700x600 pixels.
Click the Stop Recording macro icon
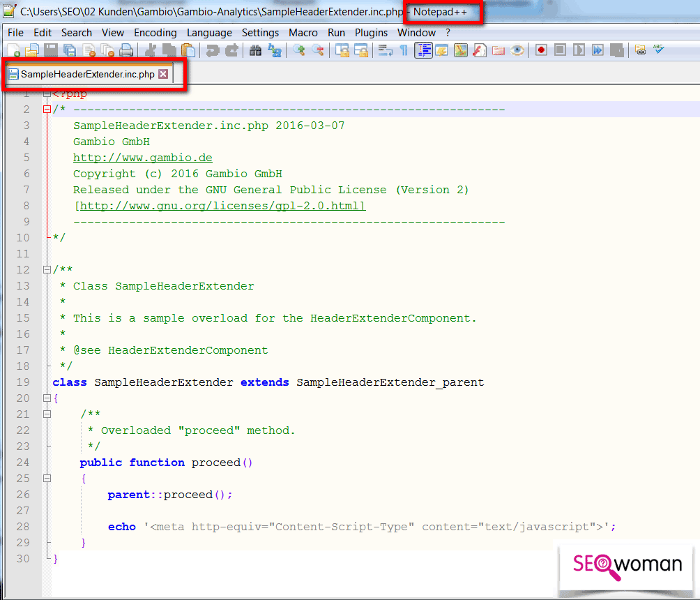click(x=560, y=50)
